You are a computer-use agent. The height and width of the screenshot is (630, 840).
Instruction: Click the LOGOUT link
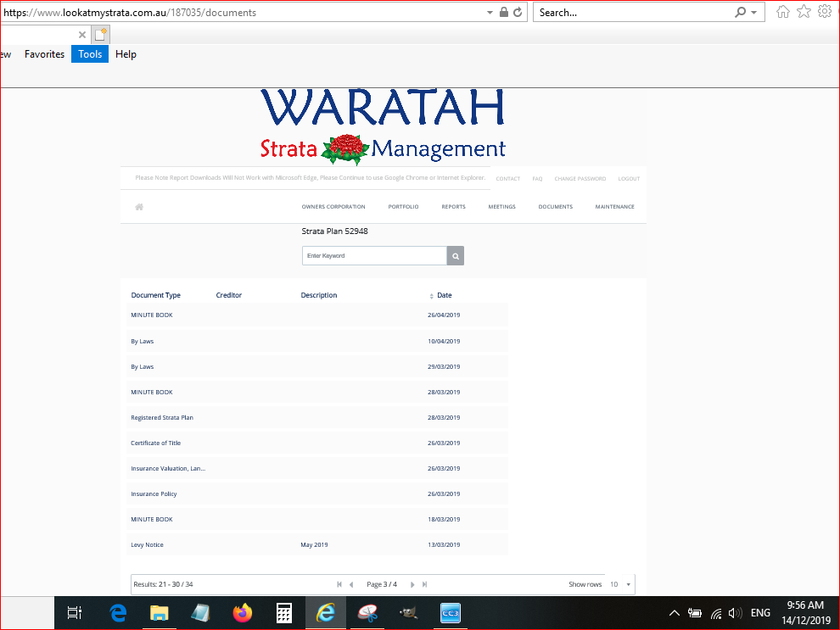629,179
